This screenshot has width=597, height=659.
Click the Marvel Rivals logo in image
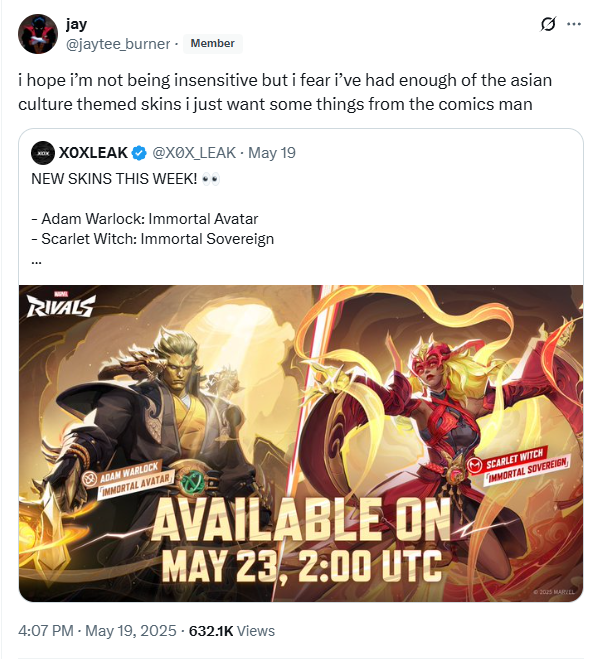pyautogui.click(x=61, y=304)
